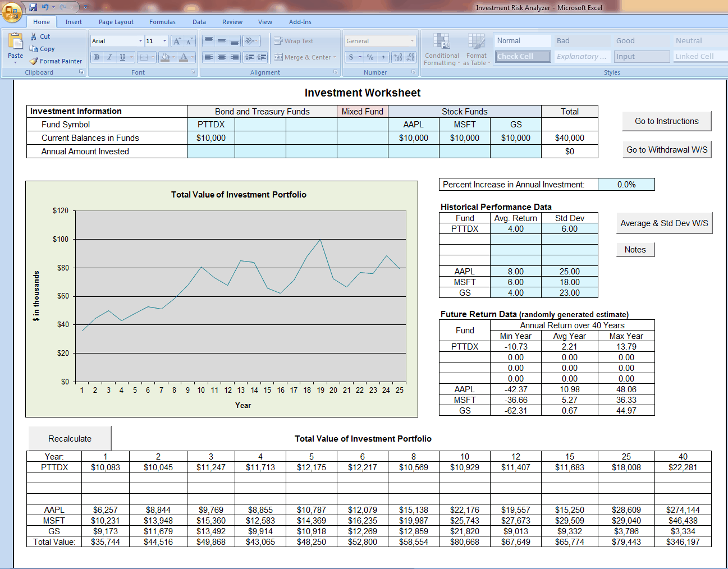728x569 pixels.
Task: Select the PTTDX Annual Amount Invested cell
Action: point(211,152)
